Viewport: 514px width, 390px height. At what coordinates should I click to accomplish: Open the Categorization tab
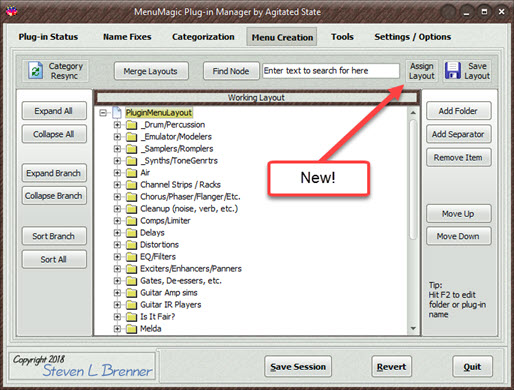click(x=203, y=37)
